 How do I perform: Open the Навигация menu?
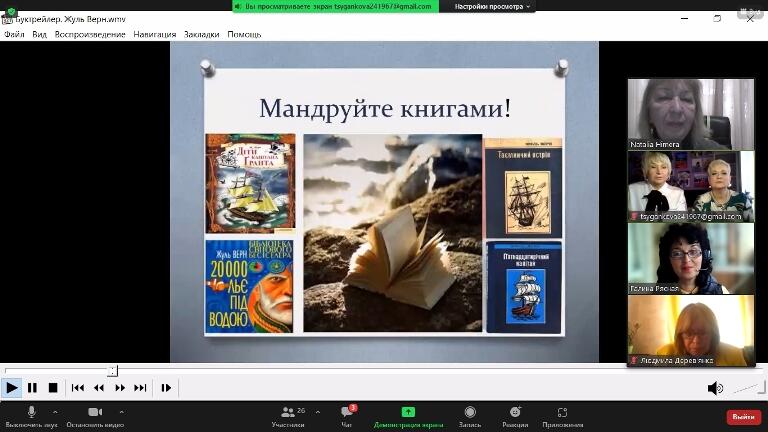(x=155, y=34)
